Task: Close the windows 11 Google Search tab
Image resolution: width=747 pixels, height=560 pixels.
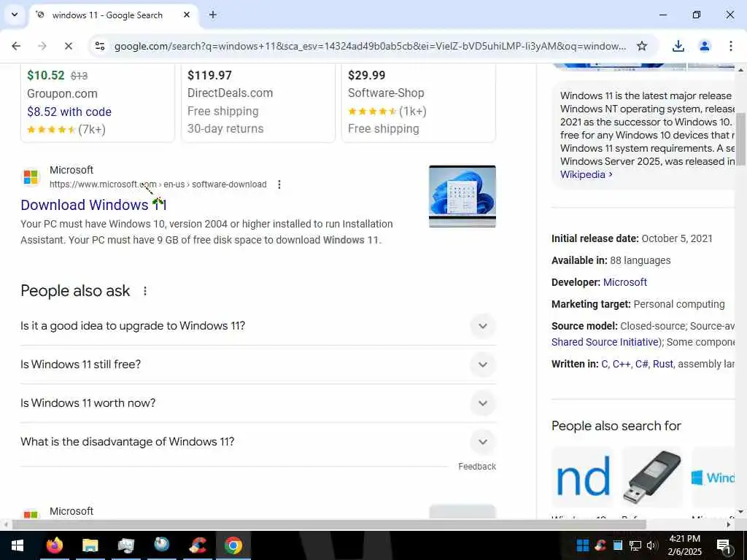Action: (187, 15)
